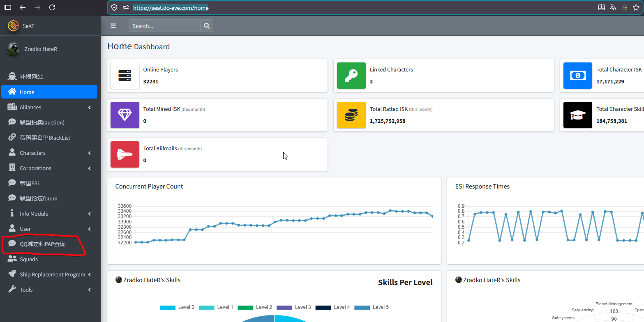The image size is (644, 322).
Task: Click the purple diamond Mined ISK icon
Action: 125,115
